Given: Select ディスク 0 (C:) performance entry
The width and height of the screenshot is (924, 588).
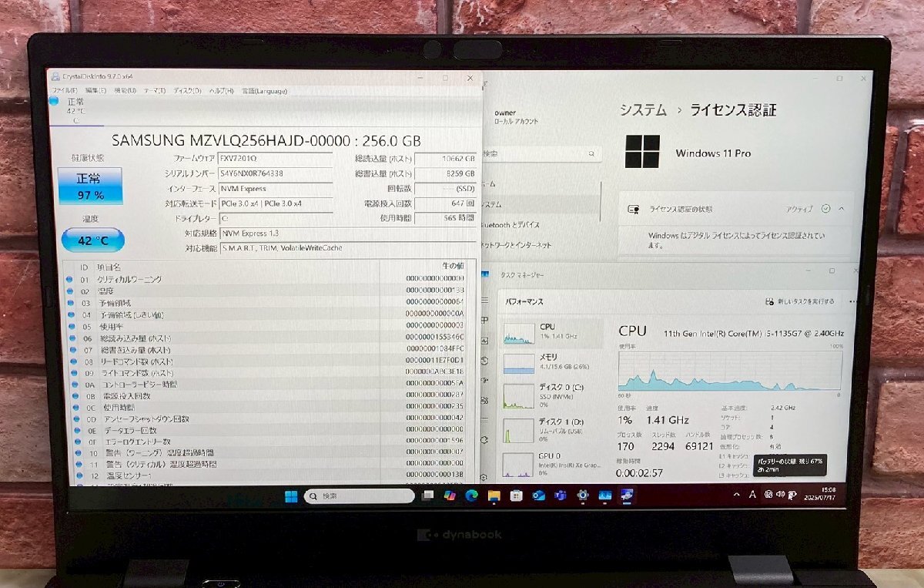Looking at the screenshot, I should click(553, 396).
